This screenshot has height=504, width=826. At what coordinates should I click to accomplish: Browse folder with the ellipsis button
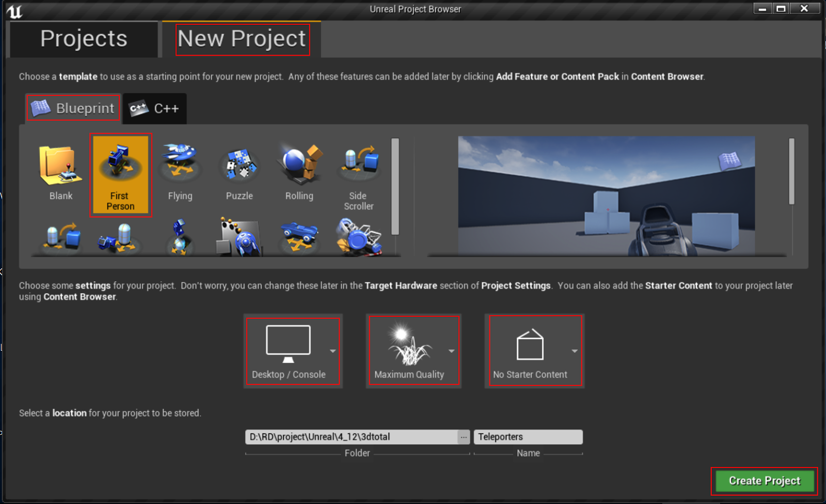point(464,437)
